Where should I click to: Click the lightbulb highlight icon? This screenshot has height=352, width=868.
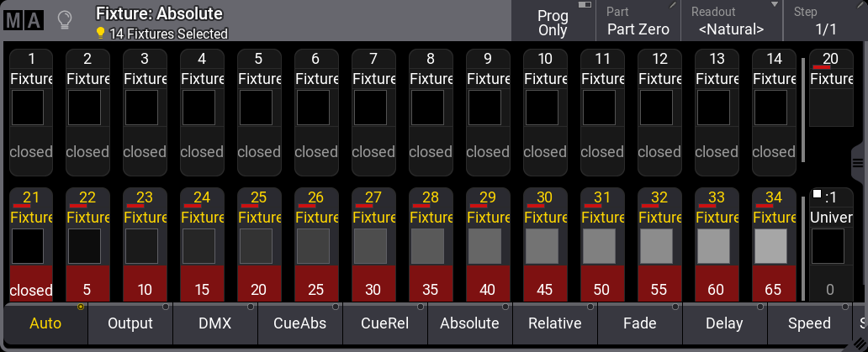tap(65, 20)
